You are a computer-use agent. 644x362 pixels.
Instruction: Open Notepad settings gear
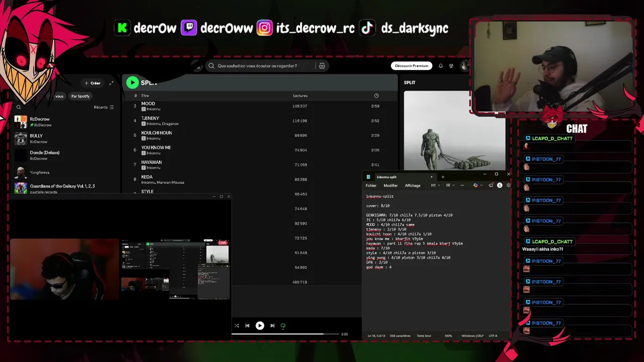pyautogui.click(x=508, y=186)
